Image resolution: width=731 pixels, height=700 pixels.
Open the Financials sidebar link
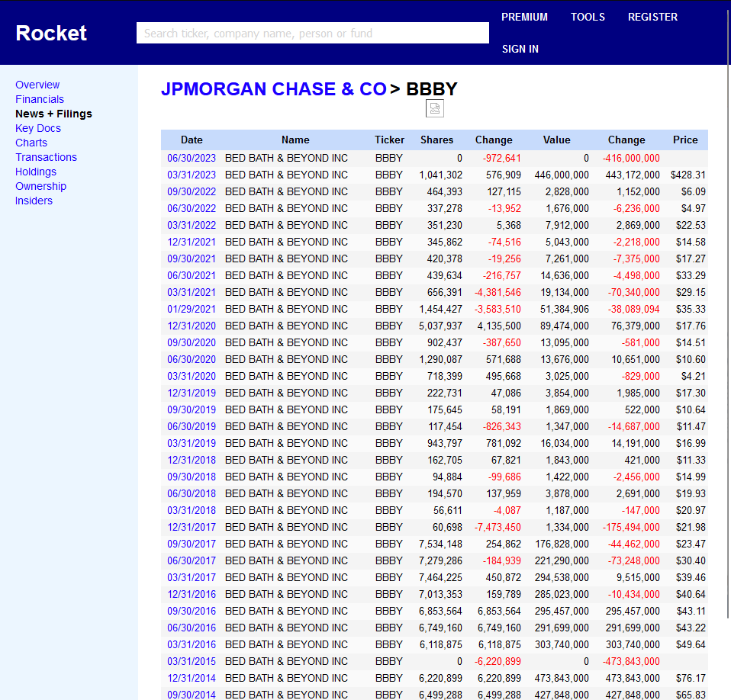pyautogui.click(x=40, y=99)
